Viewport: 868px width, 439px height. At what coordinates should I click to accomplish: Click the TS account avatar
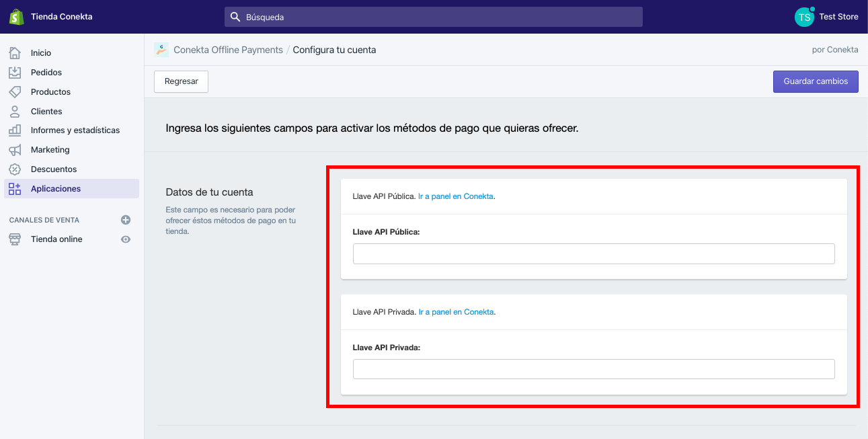[x=804, y=17]
